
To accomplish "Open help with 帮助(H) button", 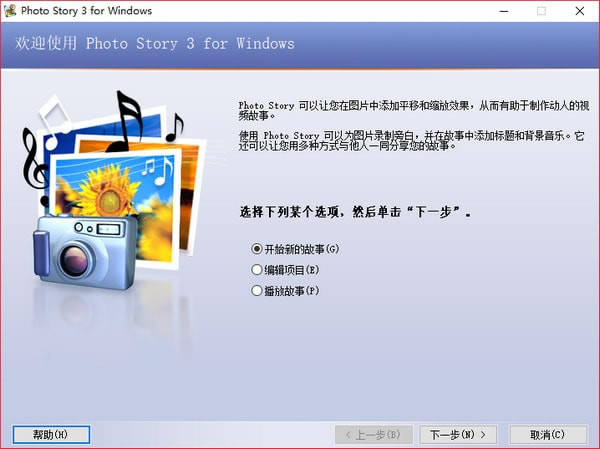I will [x=51, y=434].
